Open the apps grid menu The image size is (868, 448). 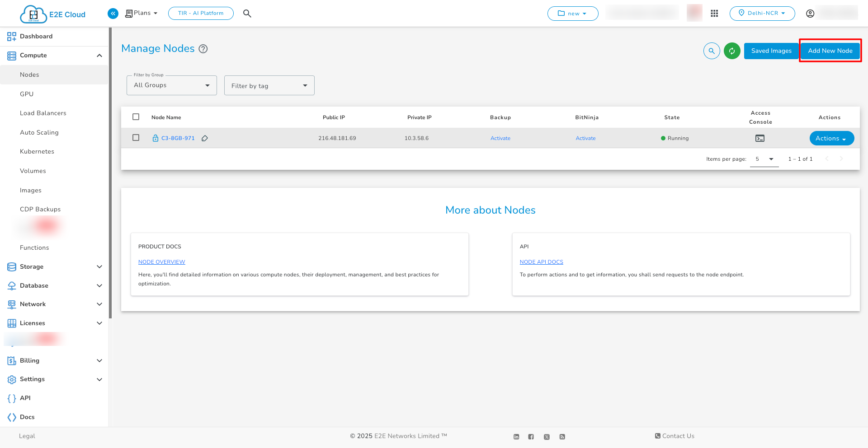[714, 13]
